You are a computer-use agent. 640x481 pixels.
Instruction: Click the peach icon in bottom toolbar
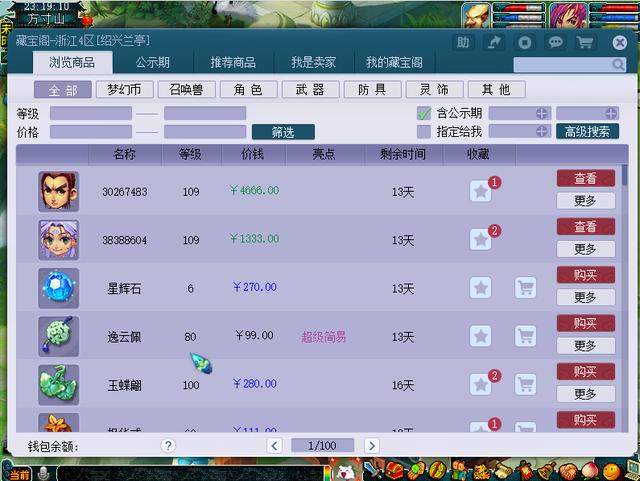click(589, 471)
